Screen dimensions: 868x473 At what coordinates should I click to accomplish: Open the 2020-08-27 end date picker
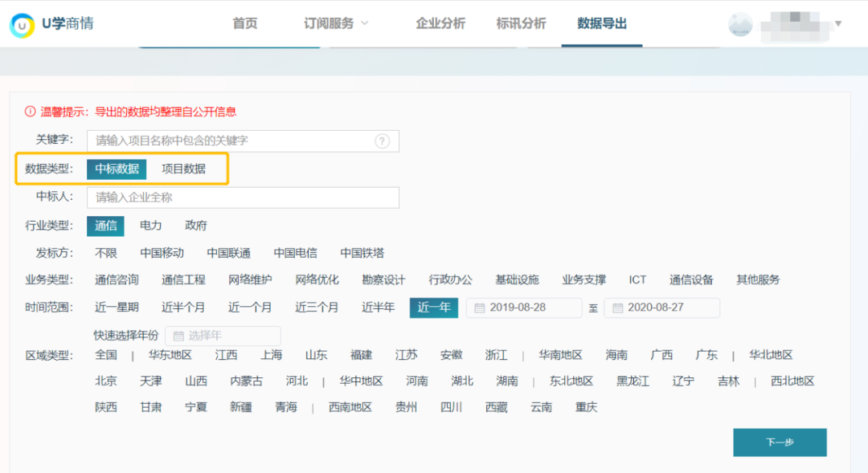pyautogui.click(x=662, y=308)
